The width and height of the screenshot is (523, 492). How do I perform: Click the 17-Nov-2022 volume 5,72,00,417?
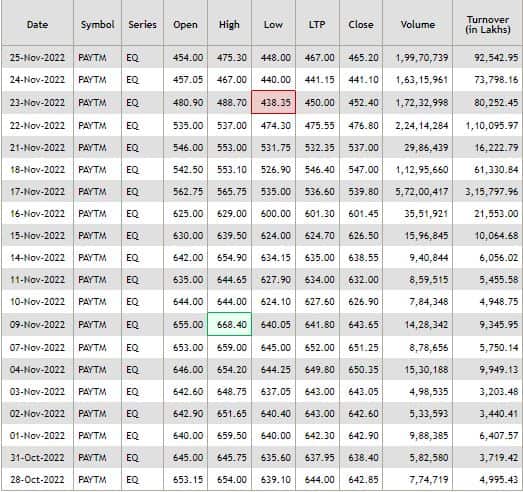422,192
